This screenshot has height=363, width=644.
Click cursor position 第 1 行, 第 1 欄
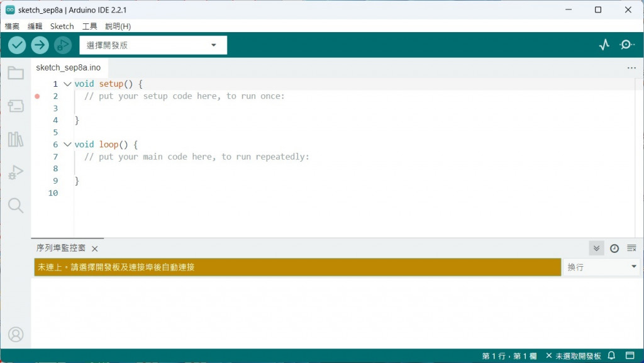tap(509, 356)
